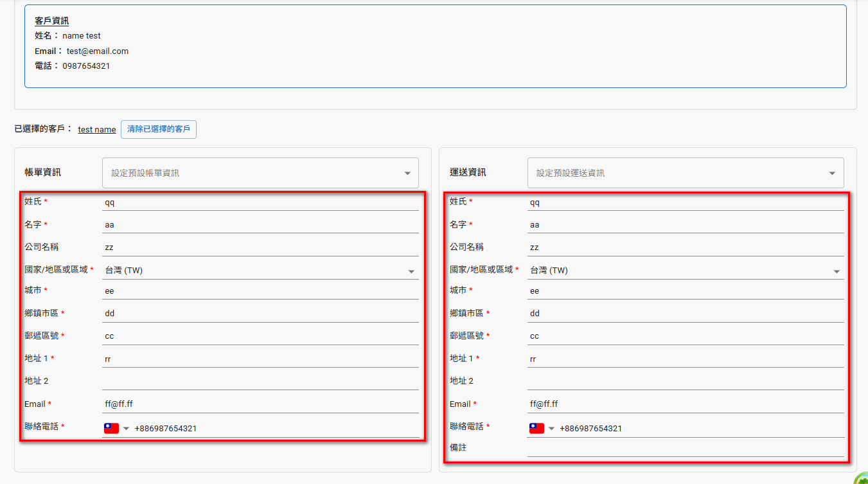Select the billing 地址 2 input field
Screen dimensions: 868x484
257,380
